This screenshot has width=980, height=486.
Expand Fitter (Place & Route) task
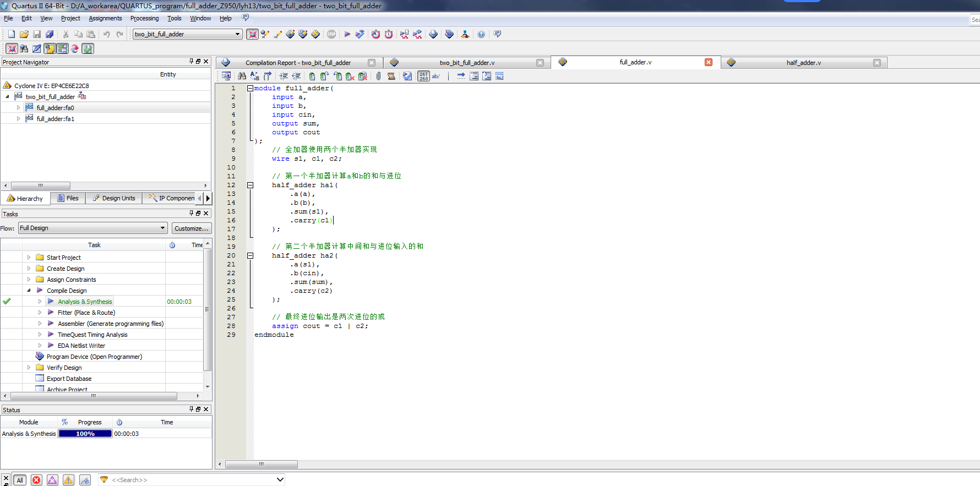(40, 313)
